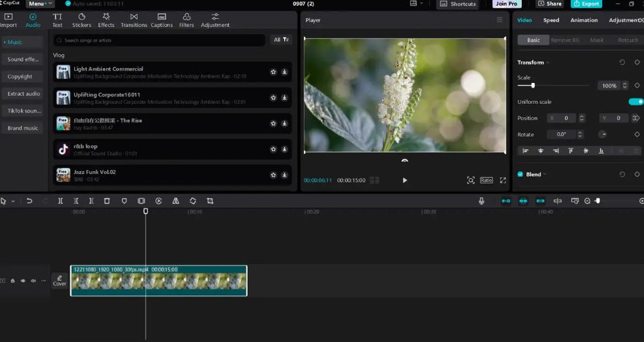
Task: Uncheck the Blend checkbox
Action: tap(520, 174)
